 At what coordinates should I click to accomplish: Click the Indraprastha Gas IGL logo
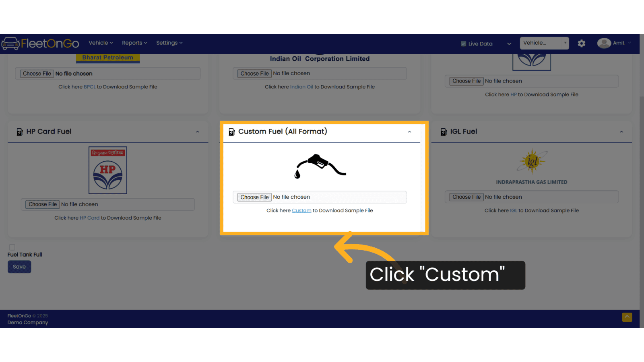pos(532,167)
